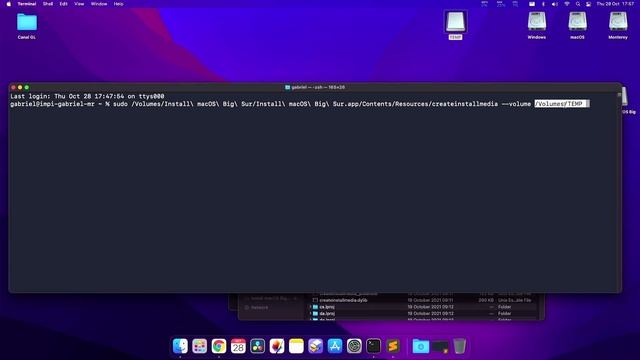Expand the da.lproj folder disclosure triangle

(x=311, y=313)
